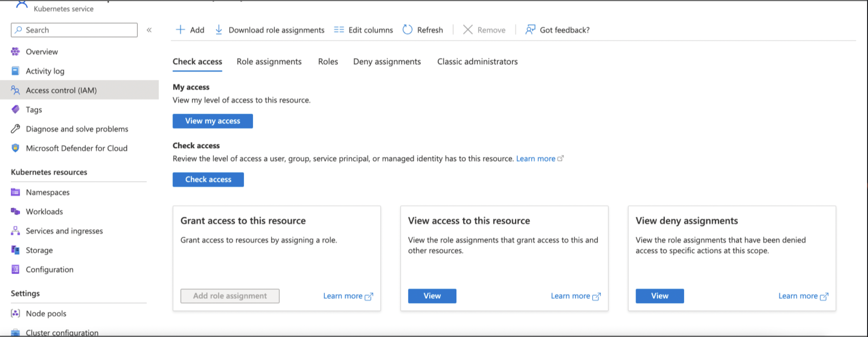The image size is (868, 337).
Task: Click the blue Check access button
Action: [x=208, y=179]
